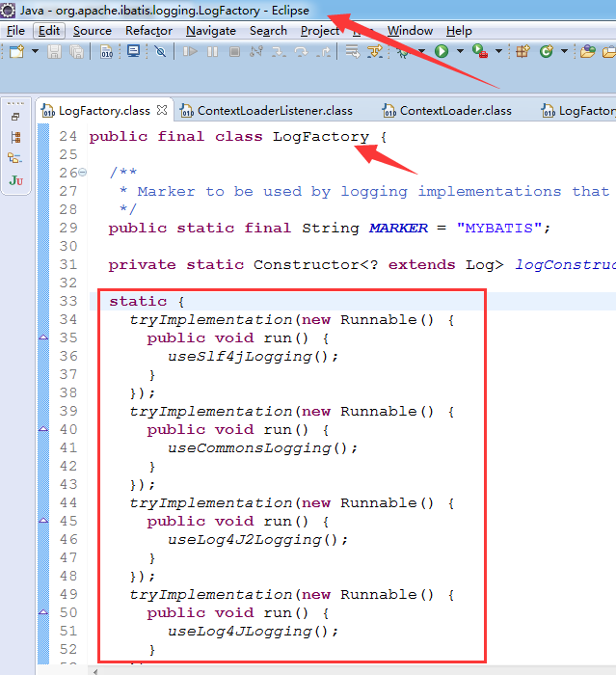The image size is (616, 675).
Task: Select the LogFactory.class editor tab
Action: [104, 111]
